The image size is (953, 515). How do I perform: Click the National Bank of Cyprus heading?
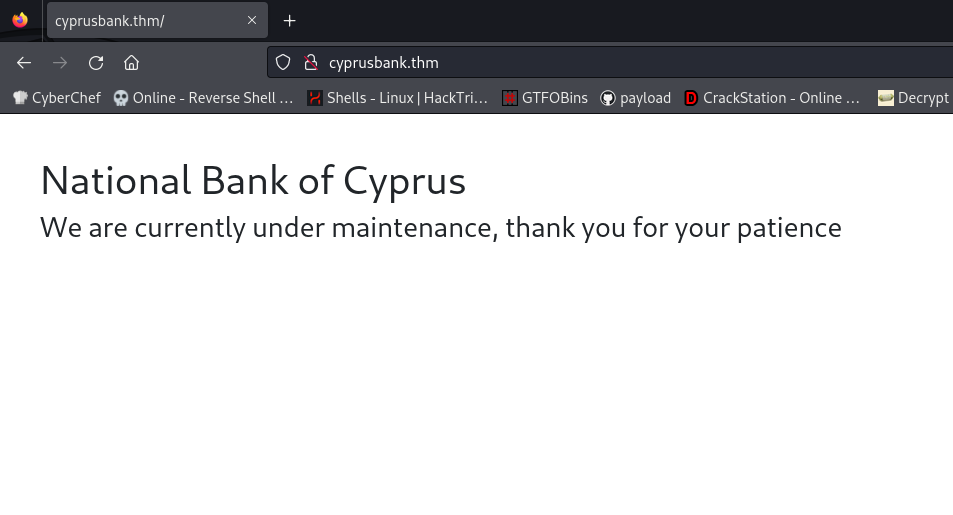(253, 181)
